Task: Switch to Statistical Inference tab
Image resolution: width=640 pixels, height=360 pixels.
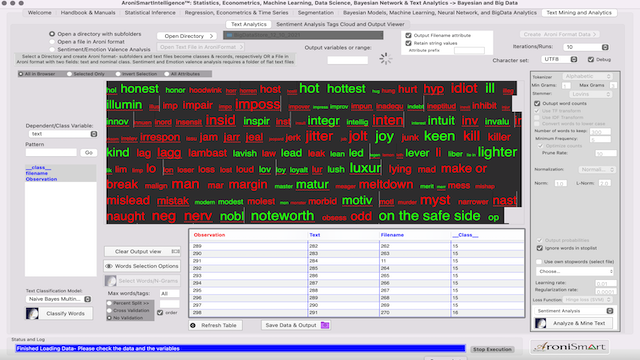Action: (x=150, y=13)
